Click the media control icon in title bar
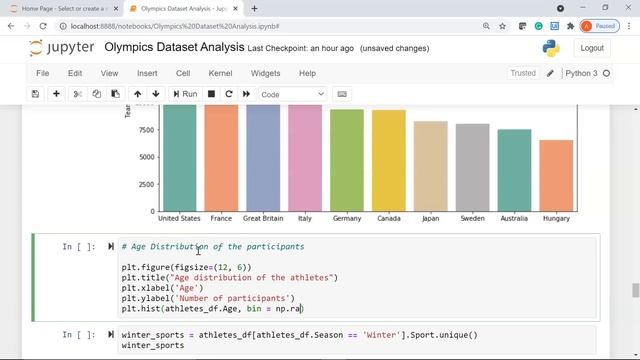 tap(560, 8)
